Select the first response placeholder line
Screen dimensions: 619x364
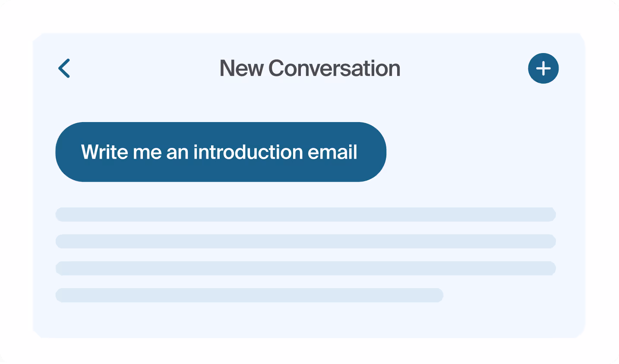coord(306,214)
